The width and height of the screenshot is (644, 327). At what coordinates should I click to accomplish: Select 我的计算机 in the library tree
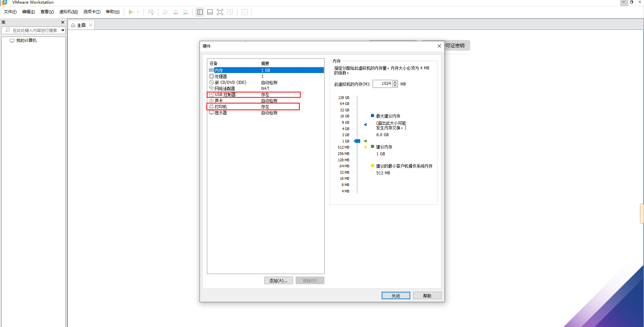point(26,41)
